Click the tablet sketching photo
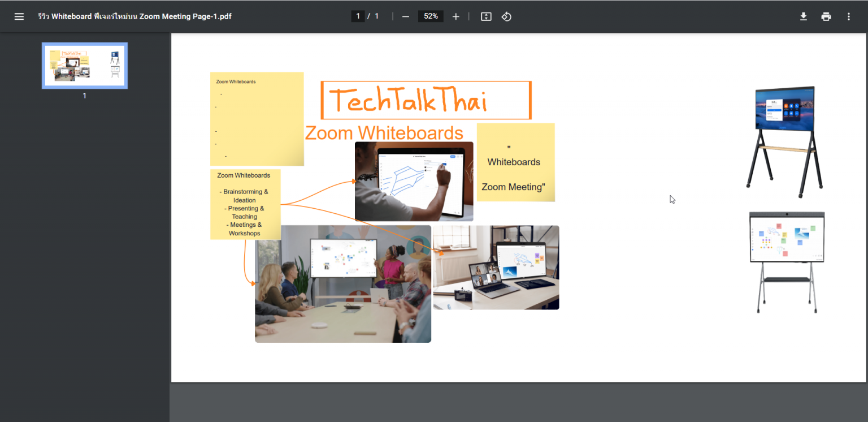Viewport: 868px width, 422px height. (414, 182)
